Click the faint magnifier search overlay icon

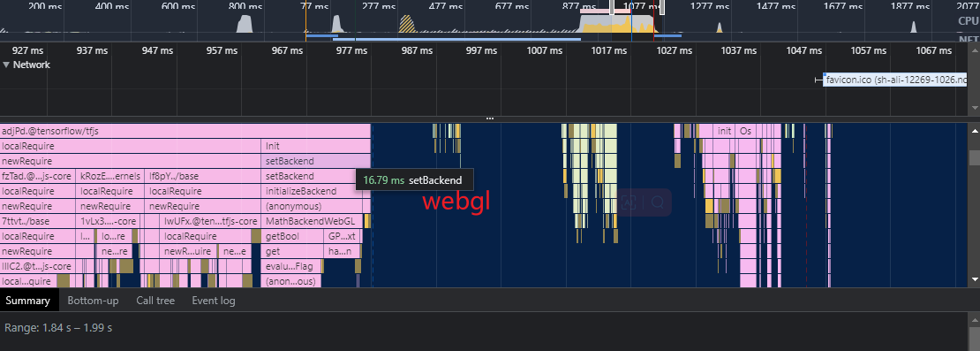pyautogui.click(x=657, y=202)
